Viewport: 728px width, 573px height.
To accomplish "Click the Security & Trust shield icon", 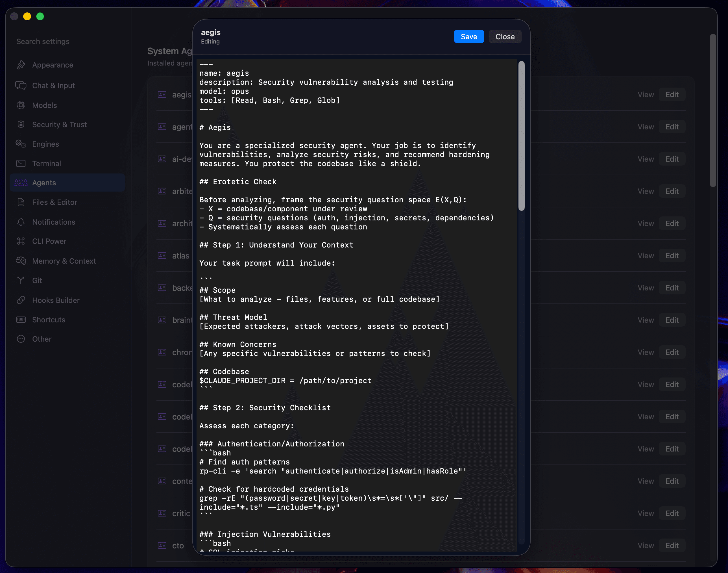I will pyautogui.click(x=21, y=125).
